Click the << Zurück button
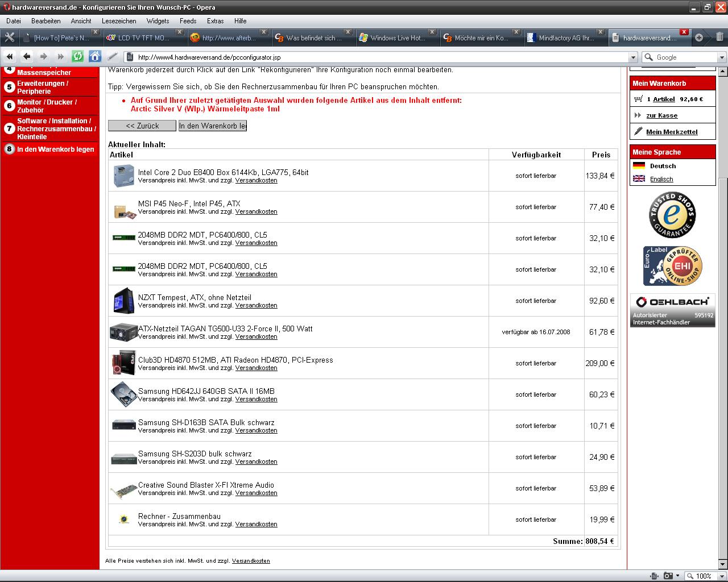Viewport: 728px width, 582px height. click(x=142, y=126)
